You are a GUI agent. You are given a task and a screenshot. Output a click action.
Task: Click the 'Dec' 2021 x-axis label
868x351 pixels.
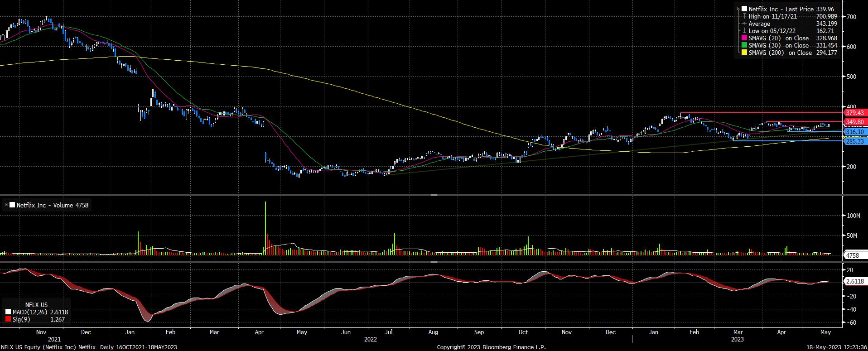(x=86, y=332)
